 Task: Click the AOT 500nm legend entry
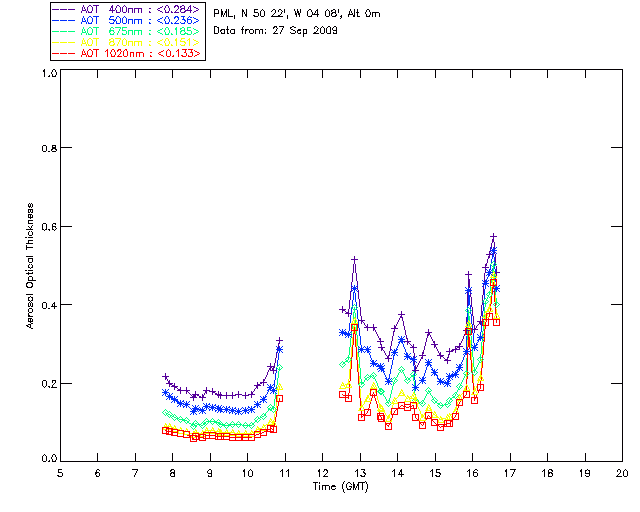click(127, 20)
